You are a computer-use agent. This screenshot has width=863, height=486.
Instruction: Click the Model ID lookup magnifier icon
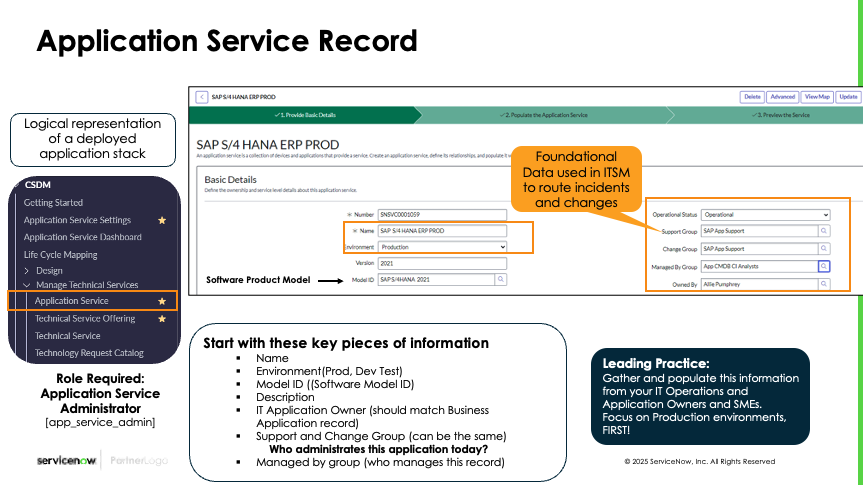pos(500,280)
